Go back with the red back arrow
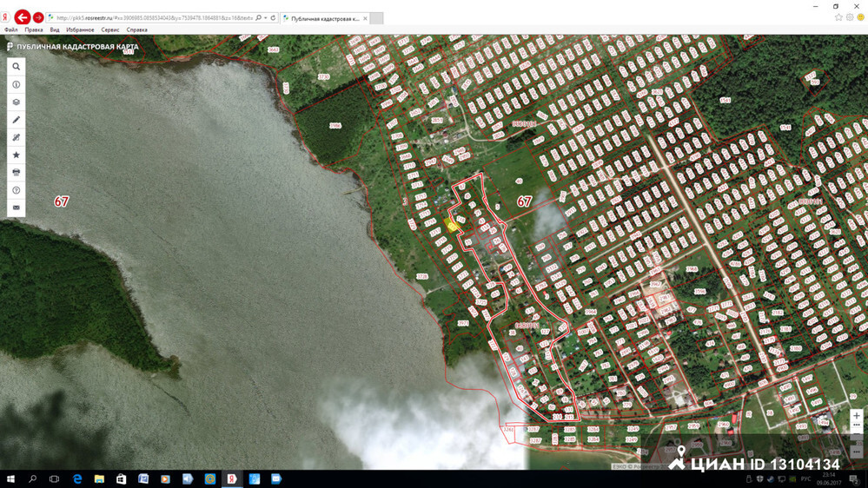Screen dimensions: 868x488 pyautogui.click(x=22, y=17)
